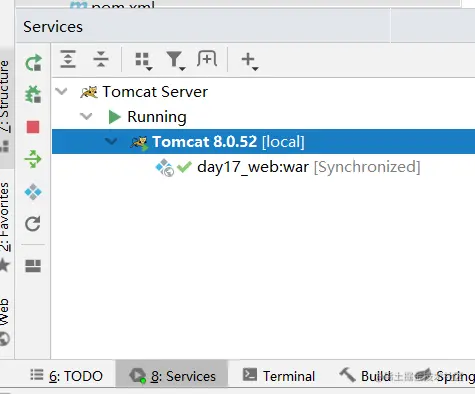Image resolution: width=475 pixels, height=394 pixels.
Task: Click the artifact icon before day17_web:war
Action: point(165,167)
